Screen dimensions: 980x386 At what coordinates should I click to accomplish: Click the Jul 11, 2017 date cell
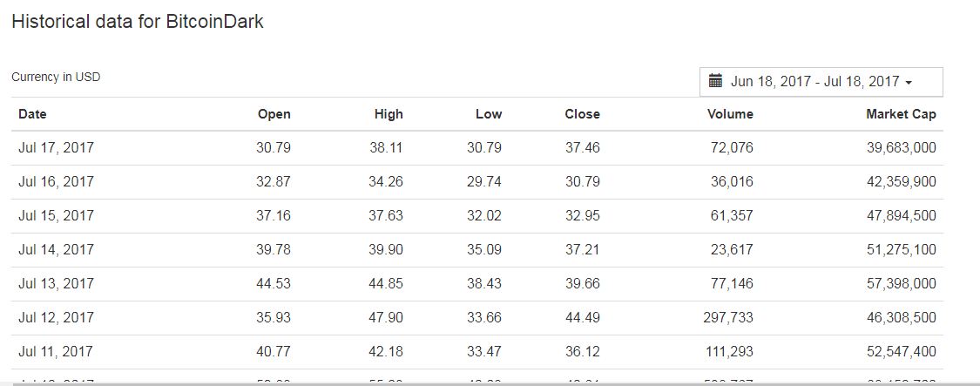click(x=56, y=352)
